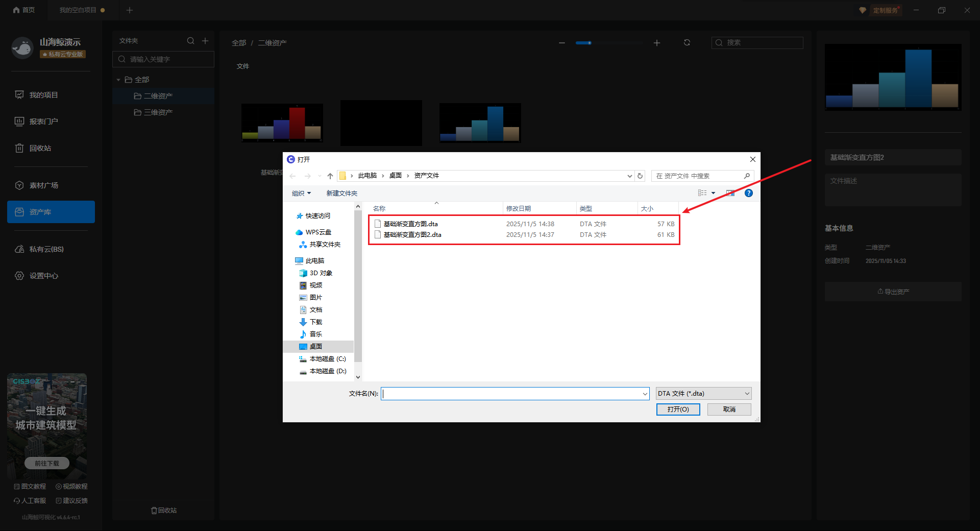Open 我的项目 in the sidebar

(x=43, y=95)
